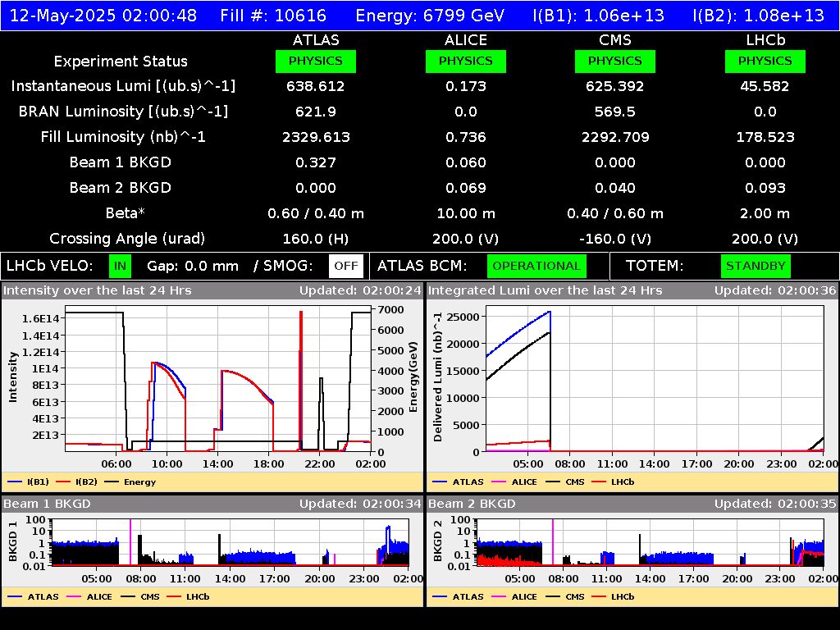Click the Intensity over the last 24 Hrs title

98,291
